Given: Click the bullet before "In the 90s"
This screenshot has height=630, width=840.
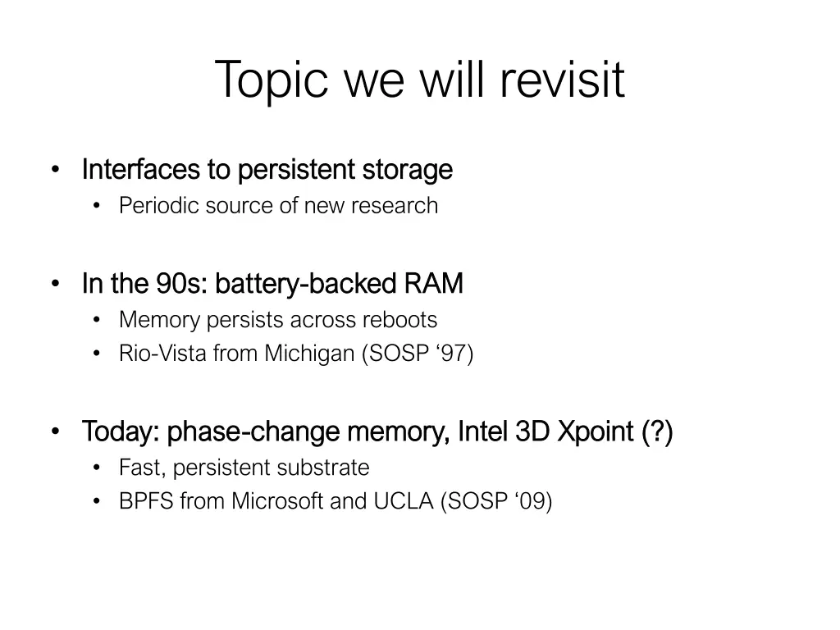Looking at the screenshot, I should [55, 285].
